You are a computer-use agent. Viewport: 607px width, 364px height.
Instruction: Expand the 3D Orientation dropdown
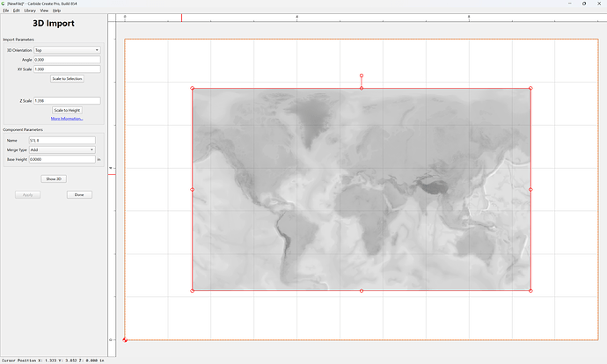pyautogui.click(x=67, y=50)
